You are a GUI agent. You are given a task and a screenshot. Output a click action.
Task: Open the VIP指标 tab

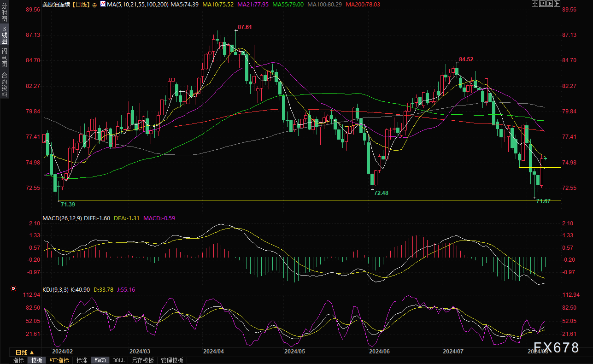[x=59, y=360]
